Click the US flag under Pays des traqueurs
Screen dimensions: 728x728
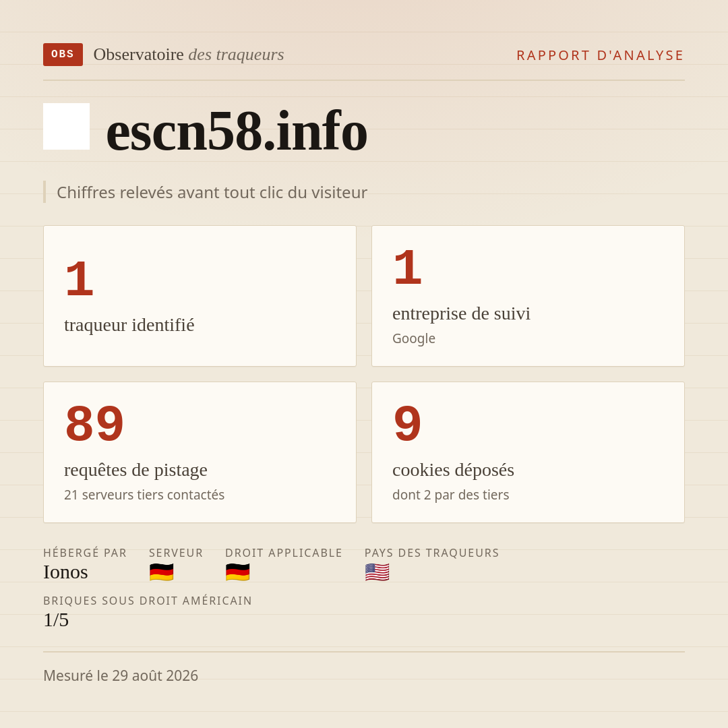(377, 572)
